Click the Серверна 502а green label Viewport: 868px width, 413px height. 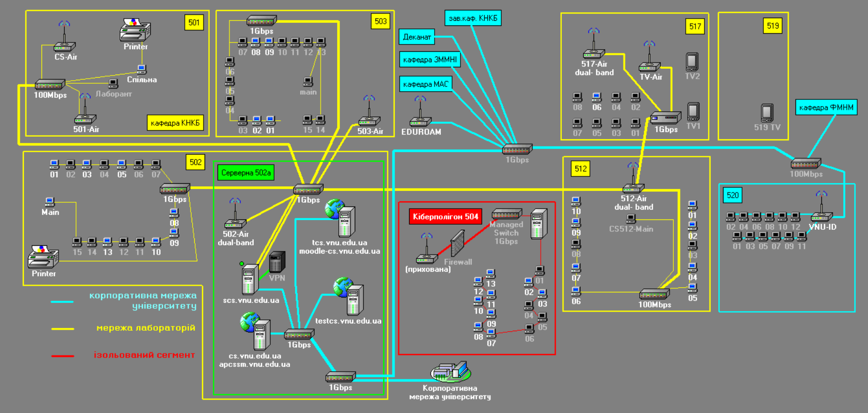coord(245,173)
